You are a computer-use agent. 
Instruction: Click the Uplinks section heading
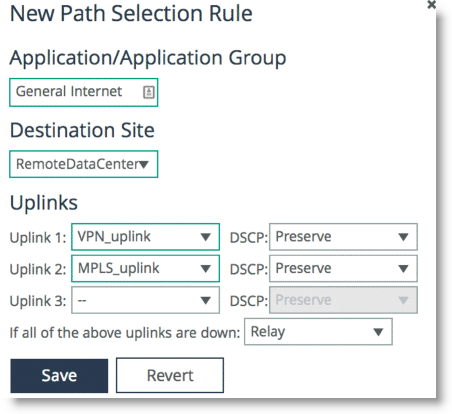coord(44,203)
